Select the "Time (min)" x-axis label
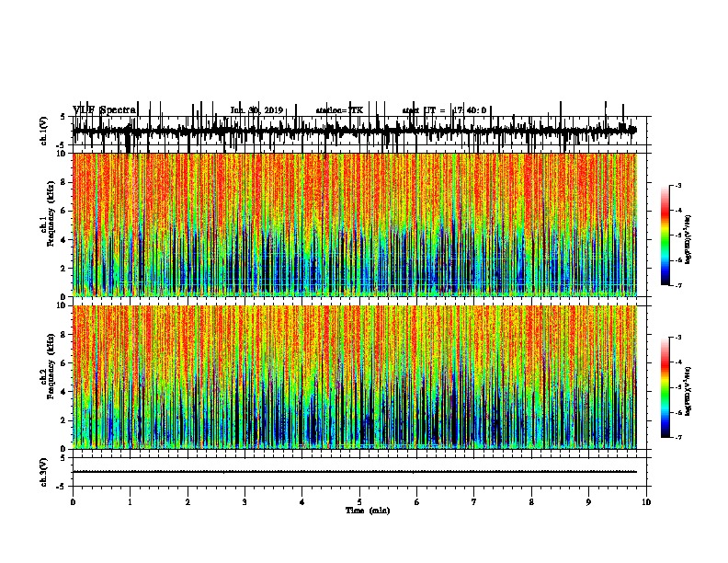 click(x=368, y=511)
